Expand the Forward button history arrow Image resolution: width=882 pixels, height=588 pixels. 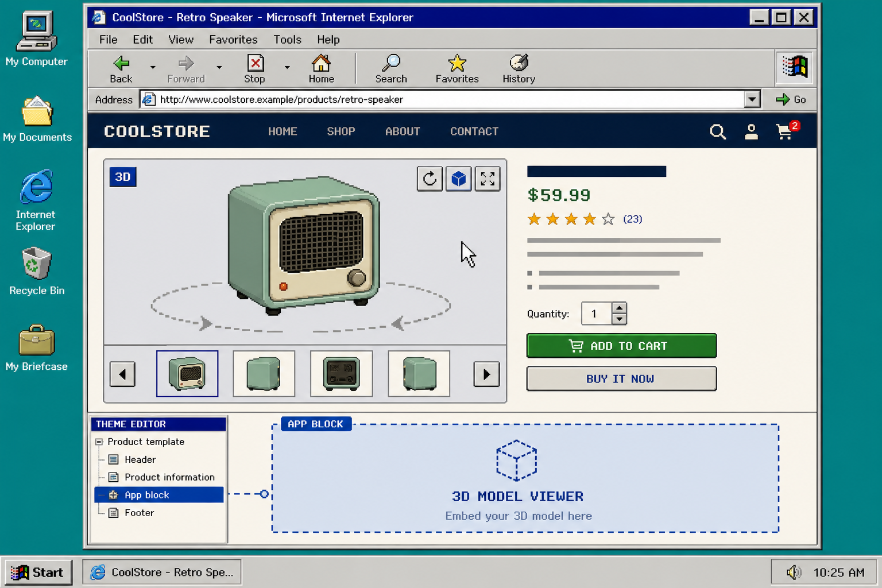pyautogui.click(x=219, y=67)
